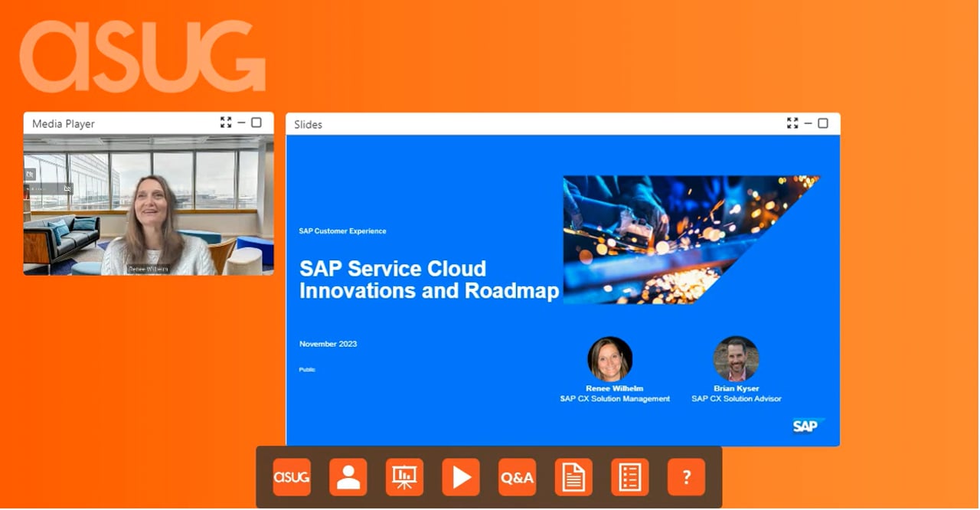Click 'Innovations and Roadmap' heading line
980x510 pixels.
point(430,291)
